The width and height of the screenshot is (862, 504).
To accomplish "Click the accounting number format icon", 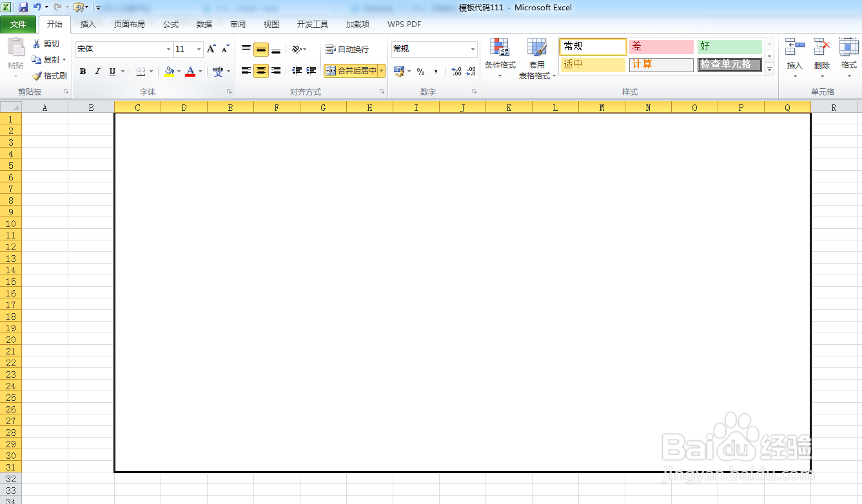I will click(x=399, y=72).
